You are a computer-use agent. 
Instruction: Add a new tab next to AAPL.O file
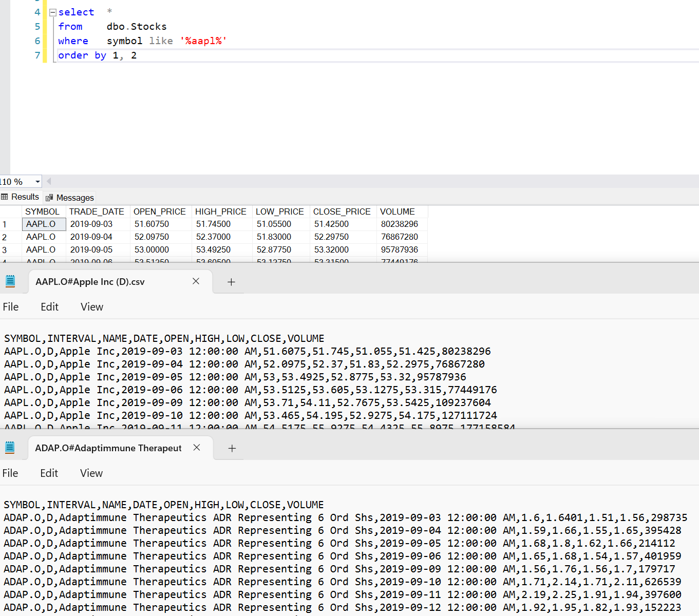(x=231, y=282)
